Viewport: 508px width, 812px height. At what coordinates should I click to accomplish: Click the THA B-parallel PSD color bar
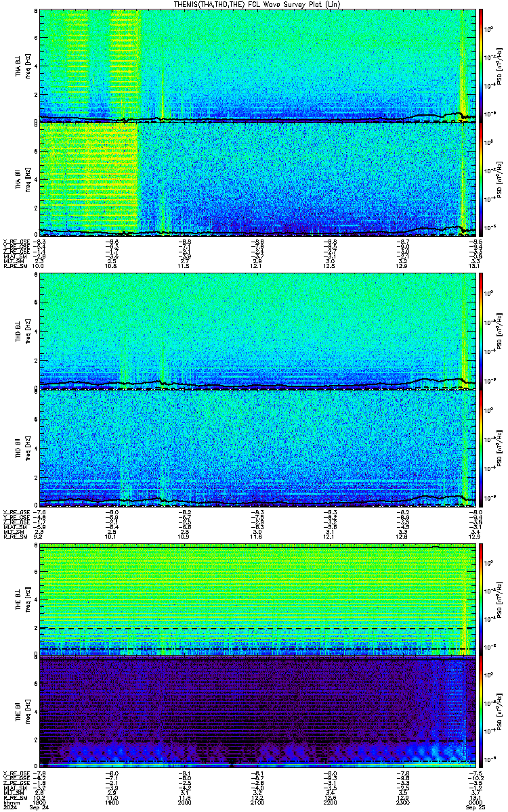coord(482,179)
